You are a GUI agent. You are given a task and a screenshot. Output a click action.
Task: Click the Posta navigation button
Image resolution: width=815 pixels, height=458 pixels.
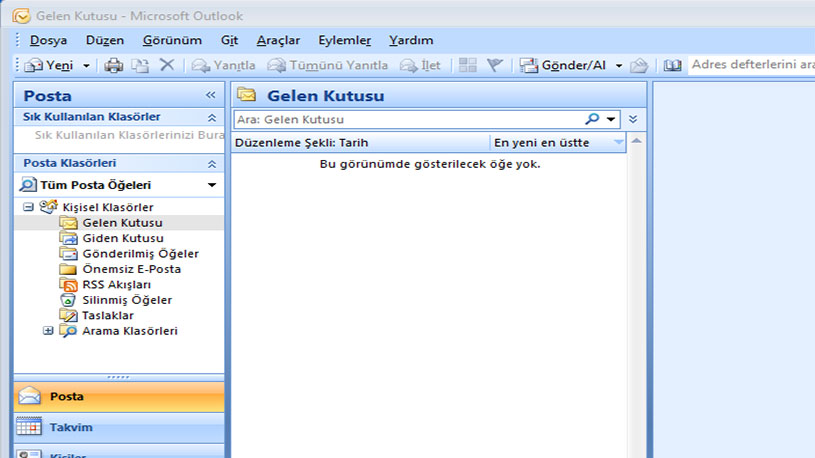point(119,397)
